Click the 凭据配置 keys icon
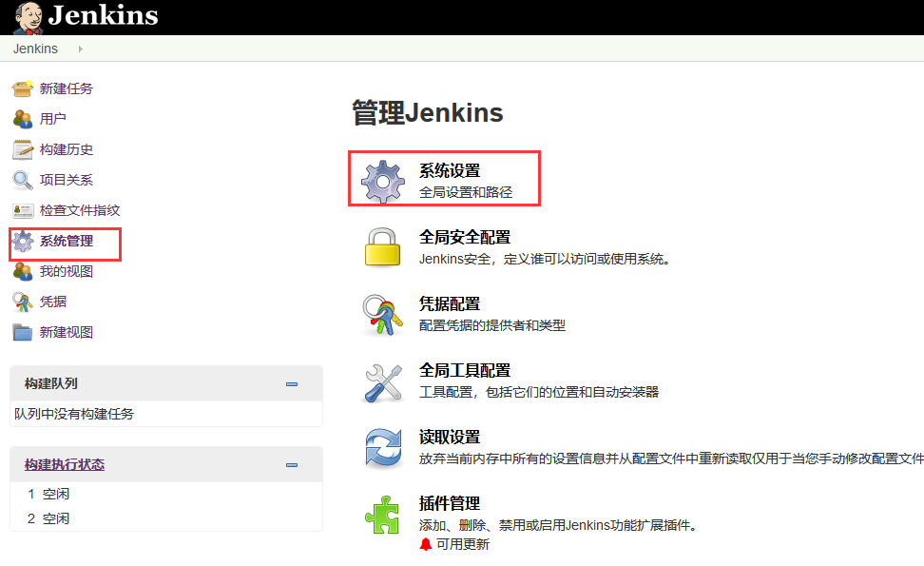924x566 pixels. 382,315
